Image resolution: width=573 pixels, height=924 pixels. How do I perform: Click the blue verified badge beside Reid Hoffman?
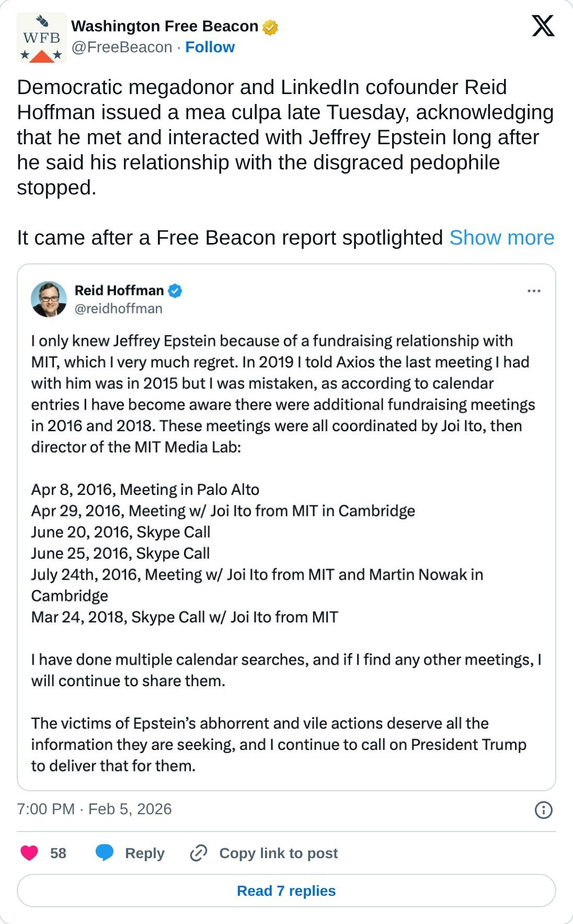pyautogui.click(x=175, y=291)
